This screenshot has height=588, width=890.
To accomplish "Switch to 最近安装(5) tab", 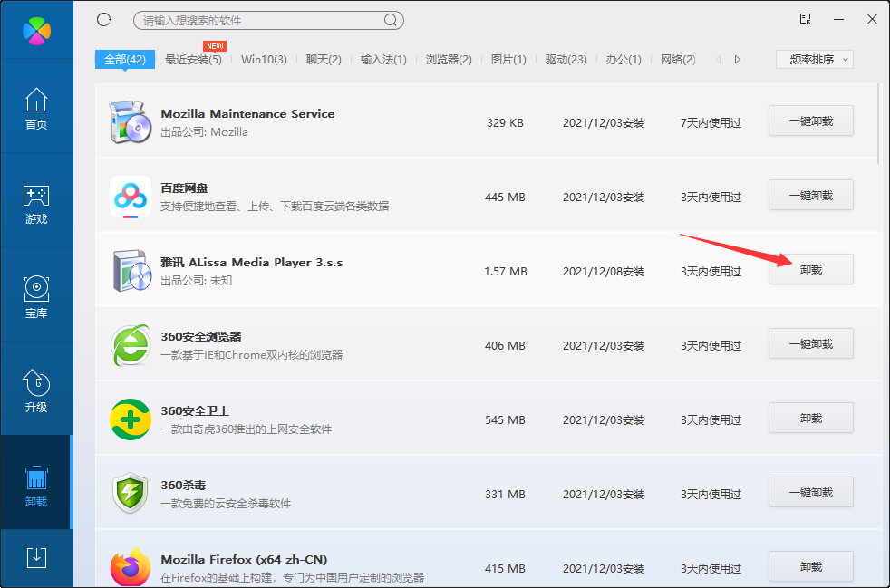I will pyautogui.click(x=193, y=59).
